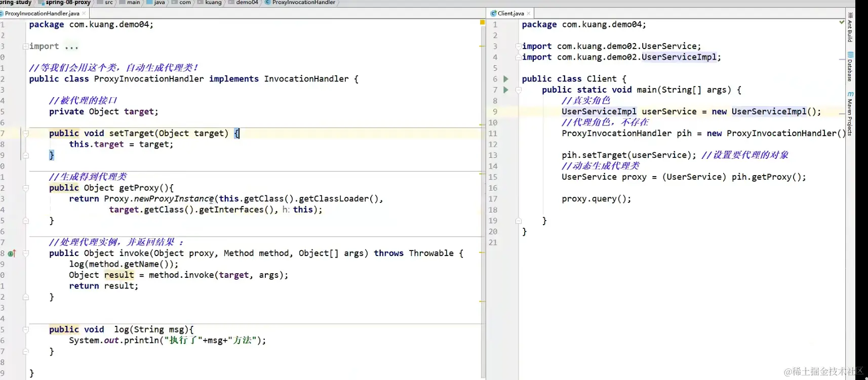
Task: Click 'proxy.query();' in Client.java
Action: (596, 199)
